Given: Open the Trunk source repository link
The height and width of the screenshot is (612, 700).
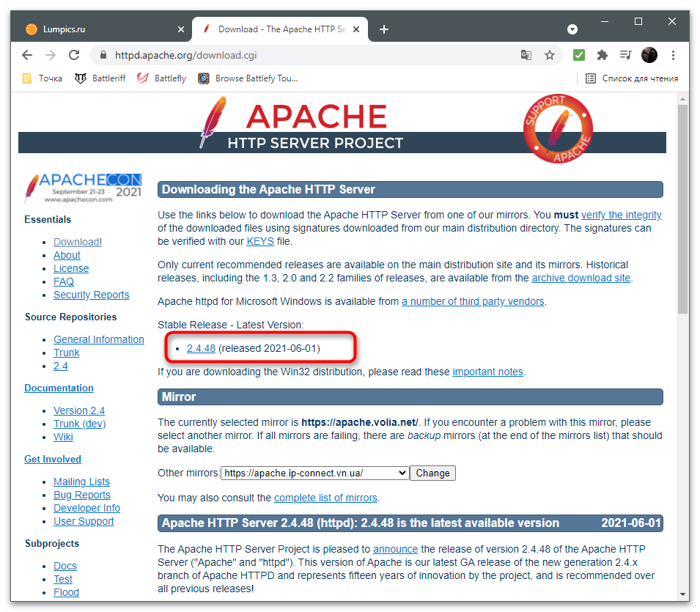Looking at the screenshot, I should pyautogui.click(x=67, y=353).
